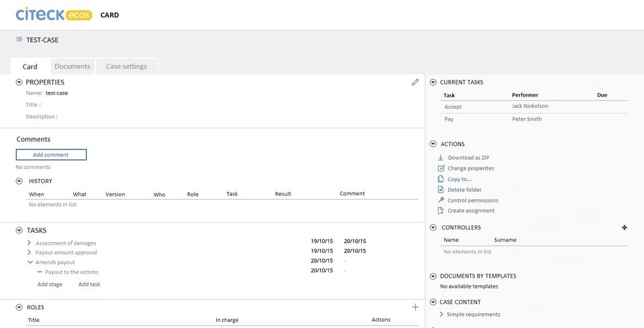Collapse the Current Tasks panel

(x=433, y=83)
